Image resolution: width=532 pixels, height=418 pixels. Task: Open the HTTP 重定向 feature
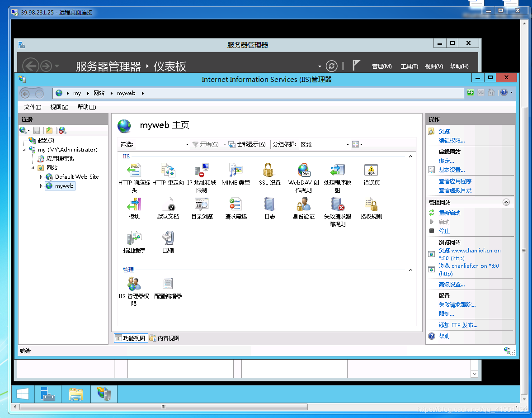168,175
